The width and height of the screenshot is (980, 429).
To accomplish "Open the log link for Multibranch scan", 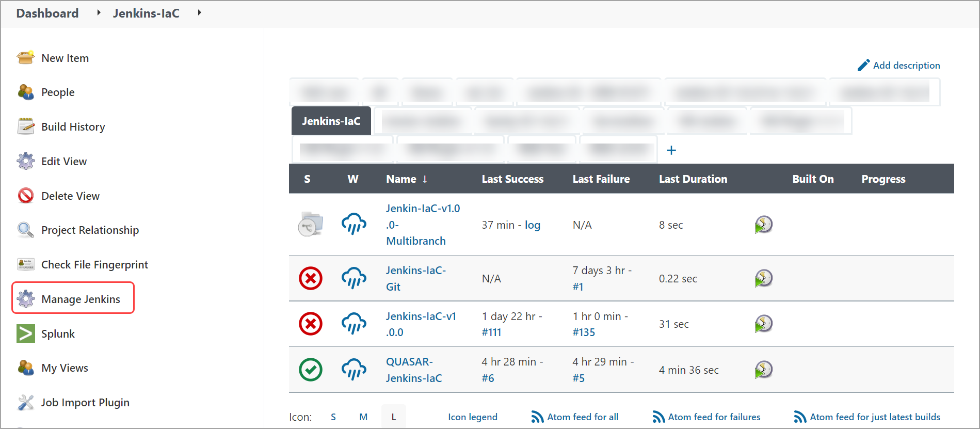I will pyautogui.click(x=533, y=225).
